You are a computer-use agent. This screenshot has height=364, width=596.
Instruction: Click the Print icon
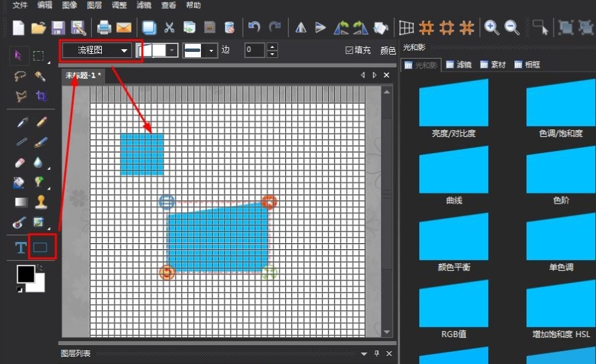pos(104,28)
